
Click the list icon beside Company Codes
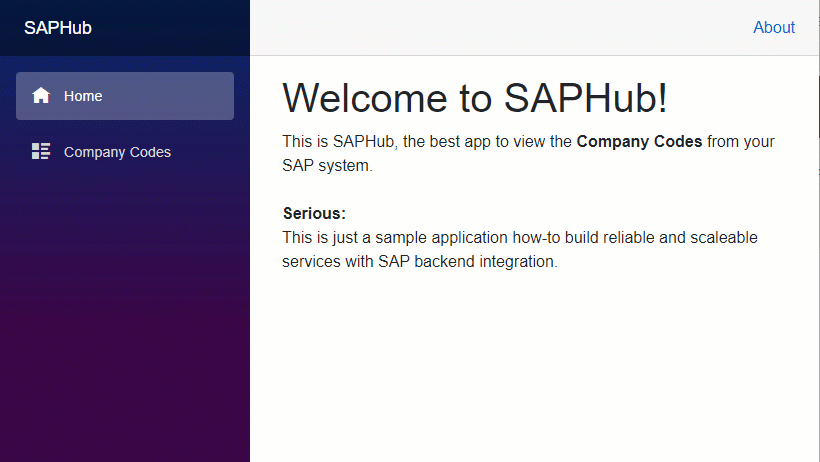41,151
